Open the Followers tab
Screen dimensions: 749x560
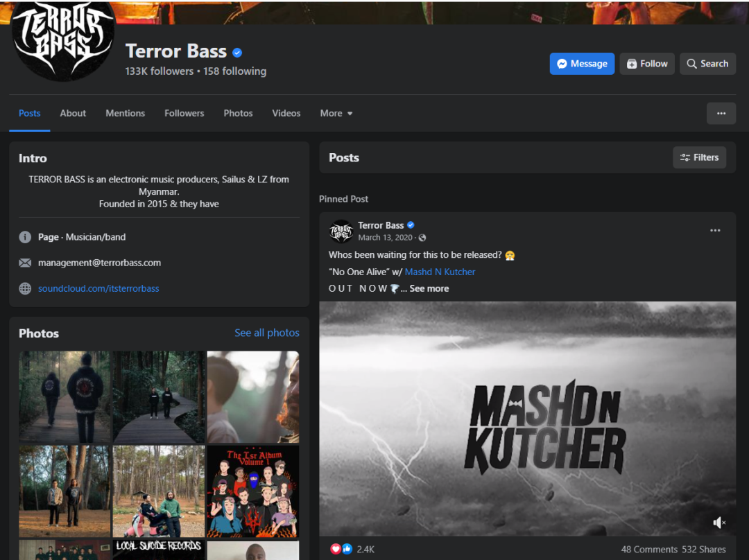(x=184, y=113)
